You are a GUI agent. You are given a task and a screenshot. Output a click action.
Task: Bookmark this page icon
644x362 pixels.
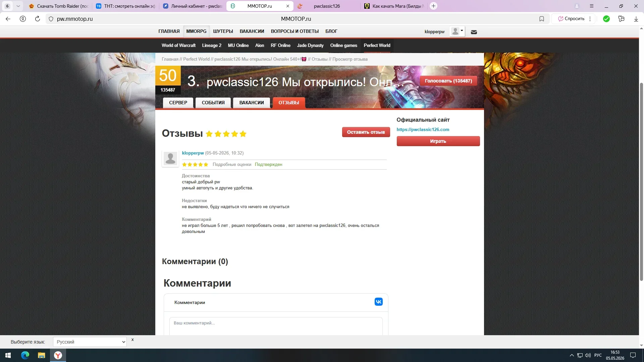pyautogui.click(x=542, y=19)
